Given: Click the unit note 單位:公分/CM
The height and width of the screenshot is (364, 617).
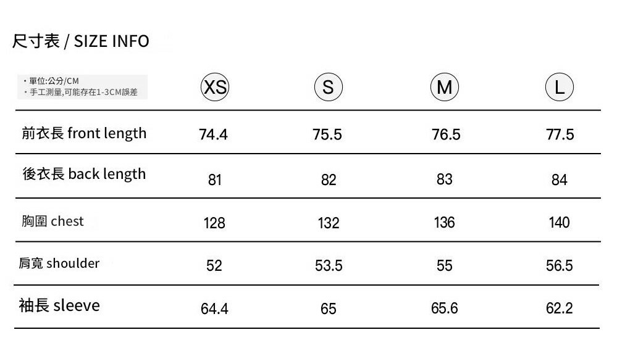Looking at the screenshot, I should 51,81.
